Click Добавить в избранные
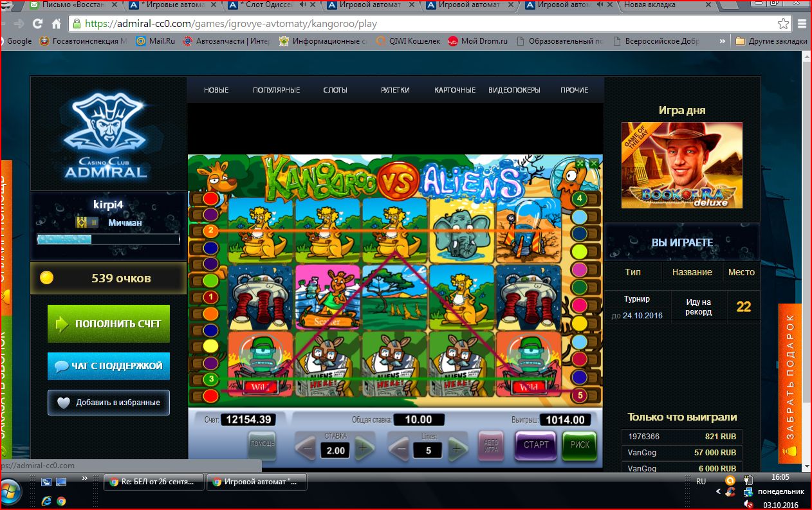The width and height of the screenshot is (812, 510). coord(109,403)
